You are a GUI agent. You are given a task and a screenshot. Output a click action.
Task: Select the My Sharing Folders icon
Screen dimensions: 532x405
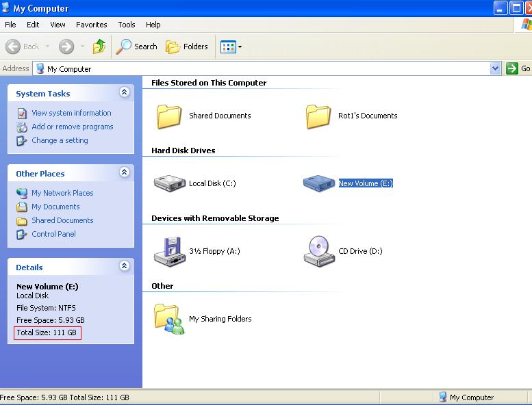click(x=169, y=319)
